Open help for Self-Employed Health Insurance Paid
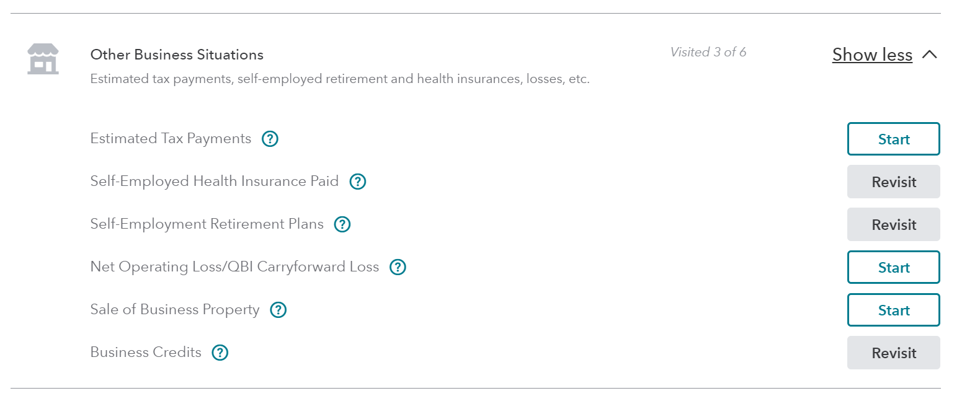The image size is (980, 396). coord(358,182)
